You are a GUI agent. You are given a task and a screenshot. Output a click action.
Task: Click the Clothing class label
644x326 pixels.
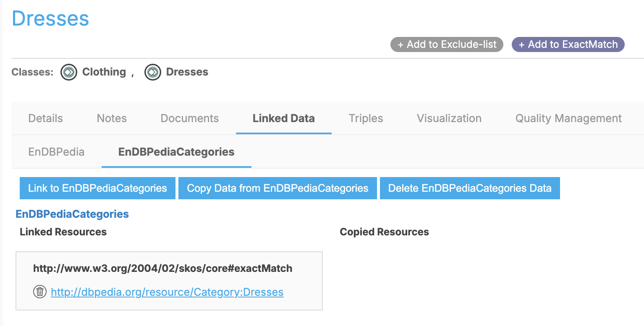[104, 72]
